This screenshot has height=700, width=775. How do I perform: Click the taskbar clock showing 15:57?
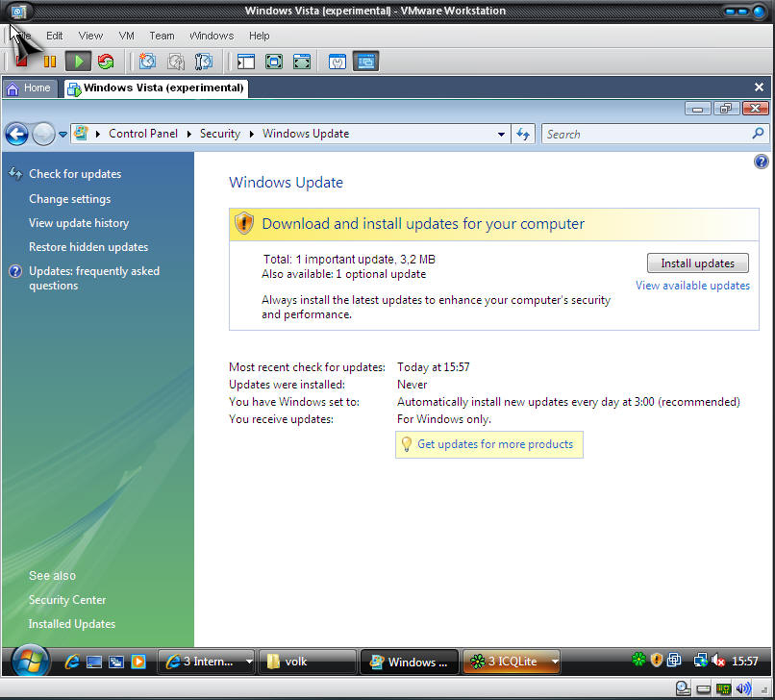pos(744,661)
